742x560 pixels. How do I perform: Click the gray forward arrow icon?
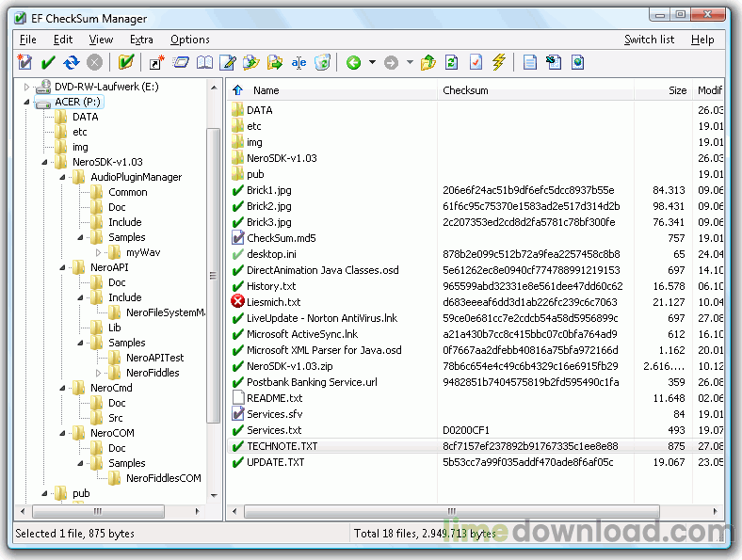pyautogui.click(x=391, y=62)
